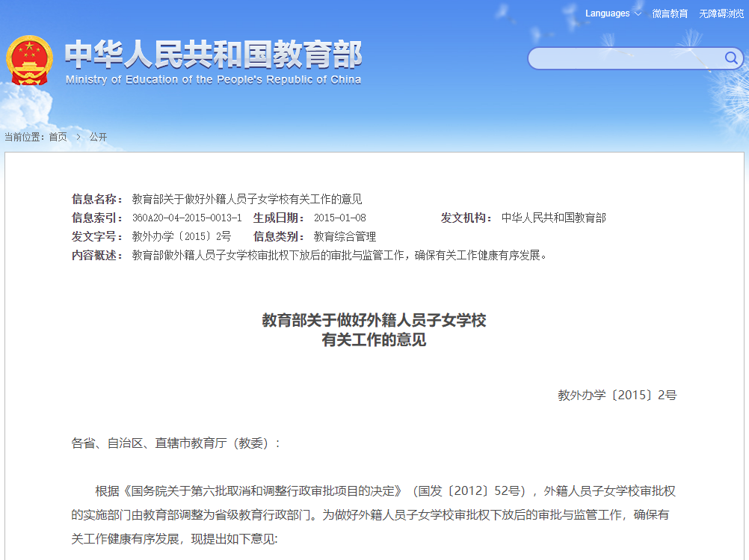Open the 微言教育 link
The width and height of the screenshot is (749, 560).
[x=670, y=13]
